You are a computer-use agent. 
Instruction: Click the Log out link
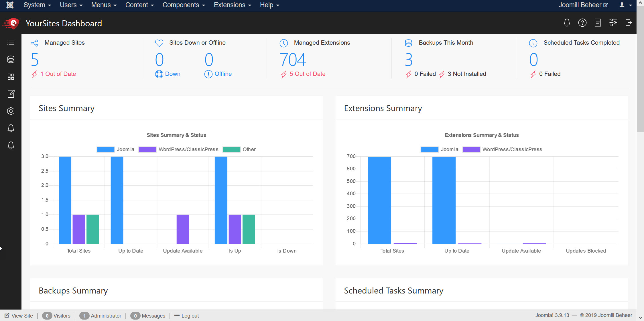(x=187, y=316)
